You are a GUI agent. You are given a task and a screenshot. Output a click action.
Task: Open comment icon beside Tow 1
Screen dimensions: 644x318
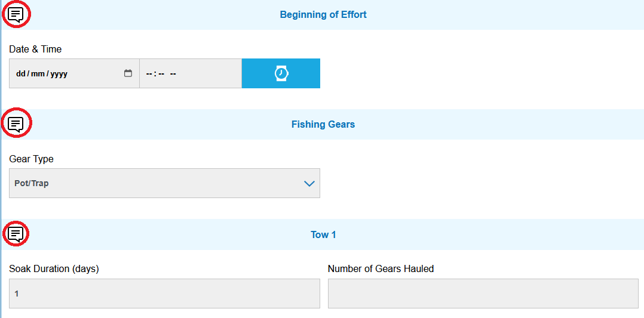point(16,234)
